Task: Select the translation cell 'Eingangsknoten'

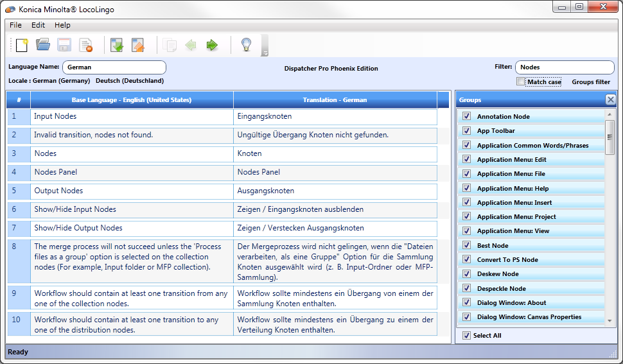Action: (x=335, y=116)
